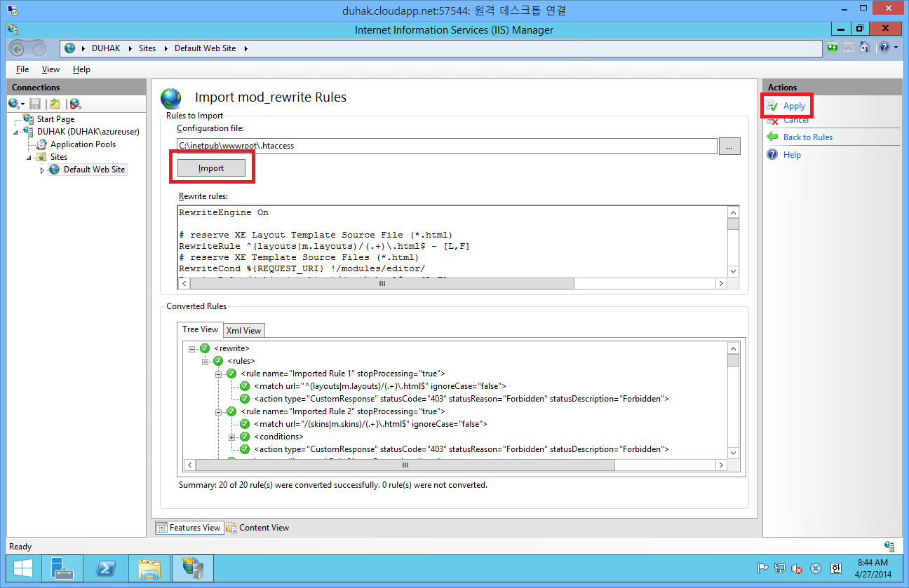Select the skins|m.skins match url row

point(370,424)
